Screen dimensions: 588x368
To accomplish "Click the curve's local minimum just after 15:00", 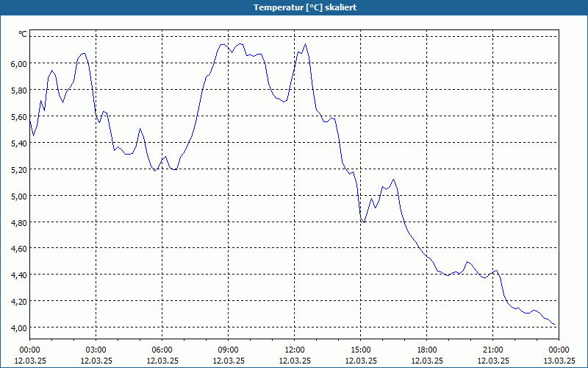I will click(x=364, y=222).
